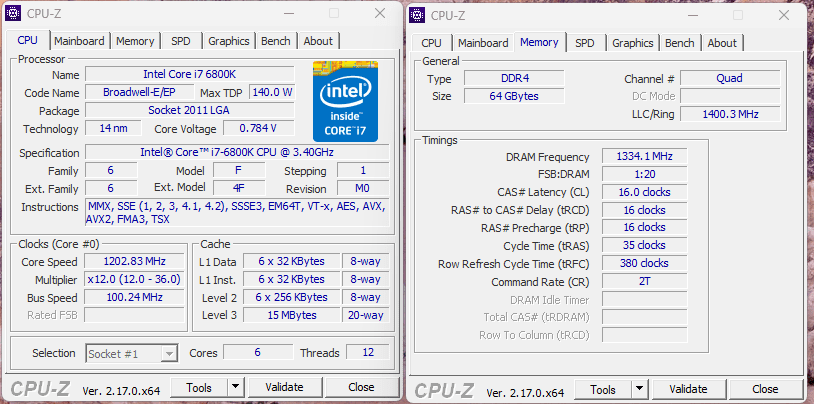The width and height of the screenshot is (814, 404).
Task: Click Close button in right window
Action: (765, 389)
